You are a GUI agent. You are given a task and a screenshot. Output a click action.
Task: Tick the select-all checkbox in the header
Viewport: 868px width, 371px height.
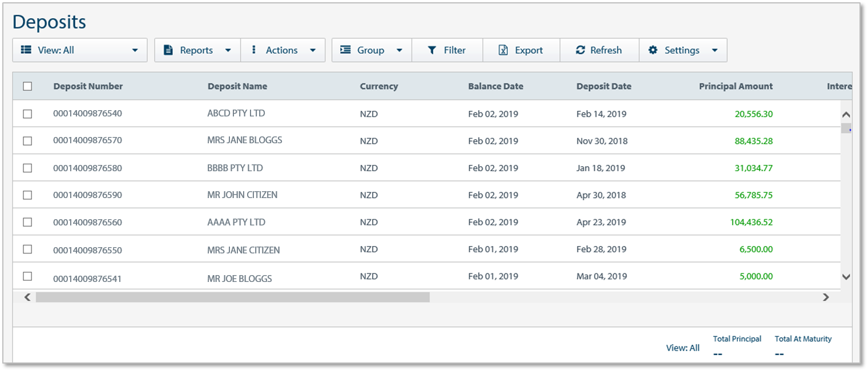pos(27,87)
